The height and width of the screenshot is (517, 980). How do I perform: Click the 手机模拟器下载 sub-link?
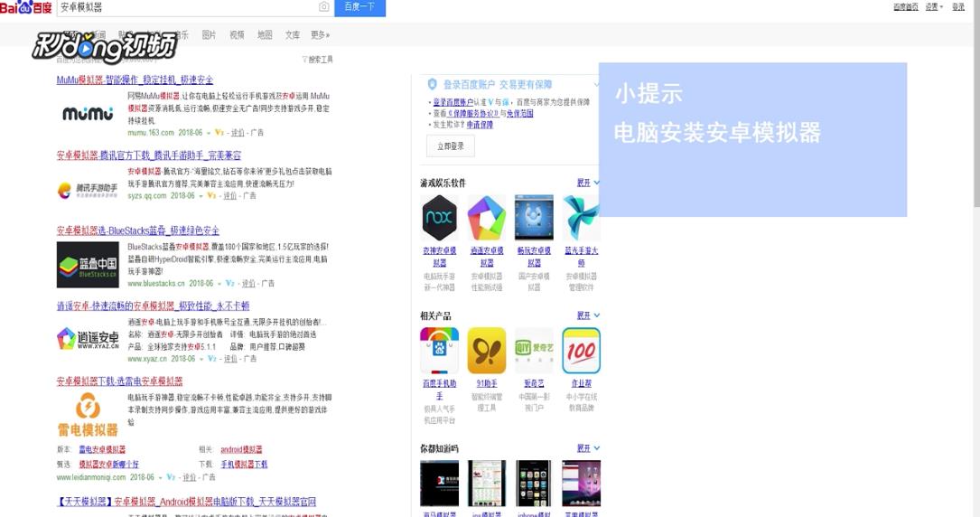[244, 465]
